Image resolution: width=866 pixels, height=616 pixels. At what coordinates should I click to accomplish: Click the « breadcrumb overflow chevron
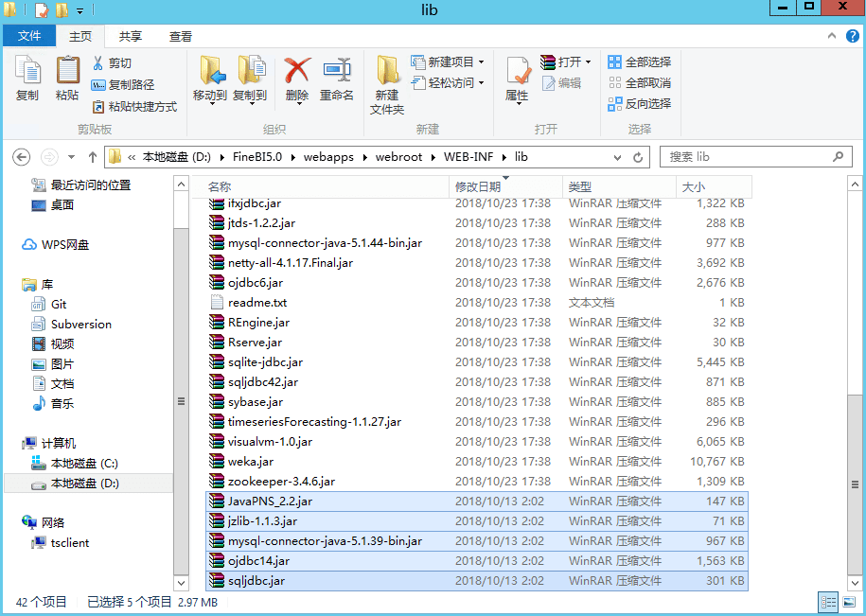point(132,157)
